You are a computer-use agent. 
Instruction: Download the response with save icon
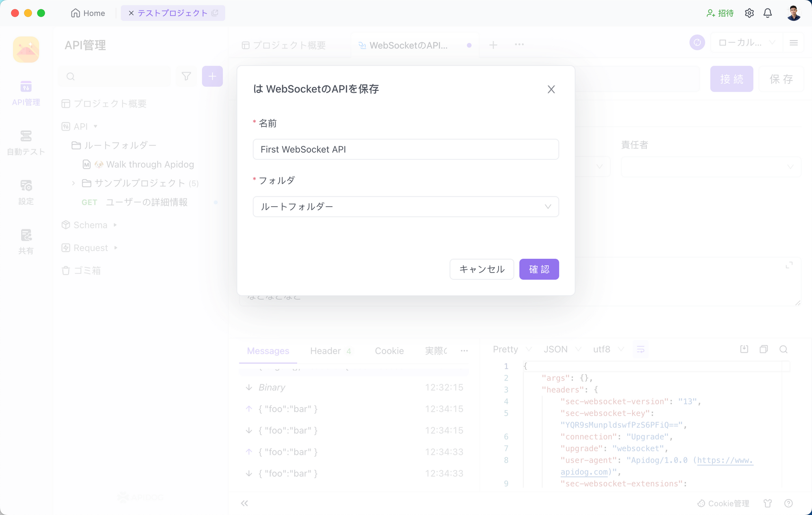[744, 349]
